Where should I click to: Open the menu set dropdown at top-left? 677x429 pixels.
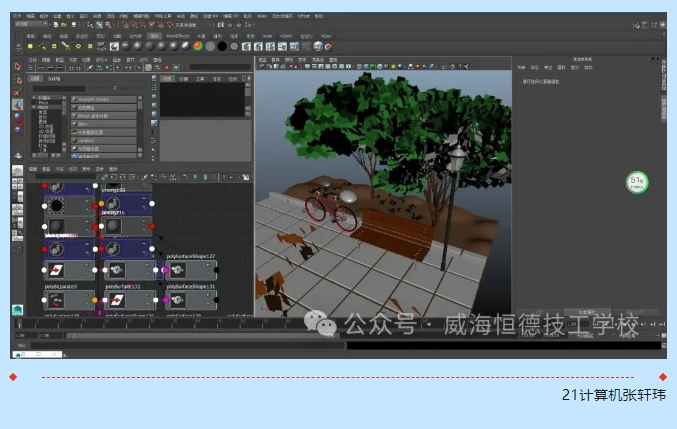(31, 25)
